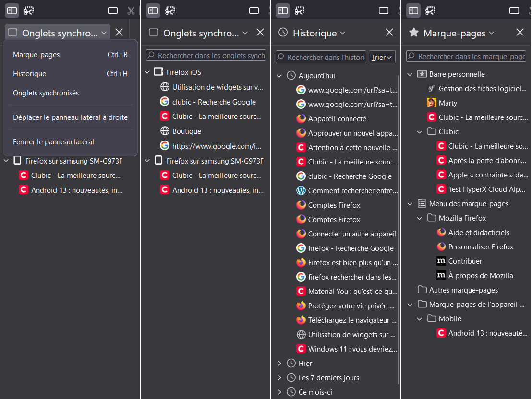Click the History panel vertical scrollbar

pyautogui.click(x=398, y=230)
